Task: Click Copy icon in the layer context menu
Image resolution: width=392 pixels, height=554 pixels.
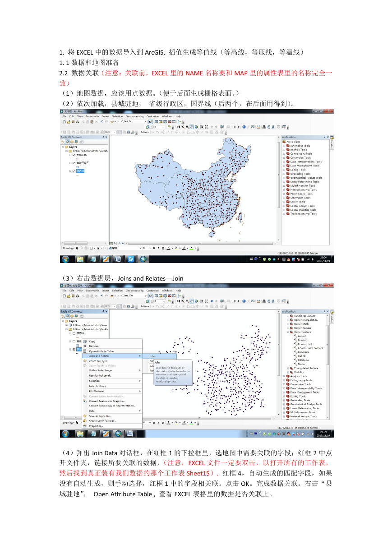Action: (84, 342)
